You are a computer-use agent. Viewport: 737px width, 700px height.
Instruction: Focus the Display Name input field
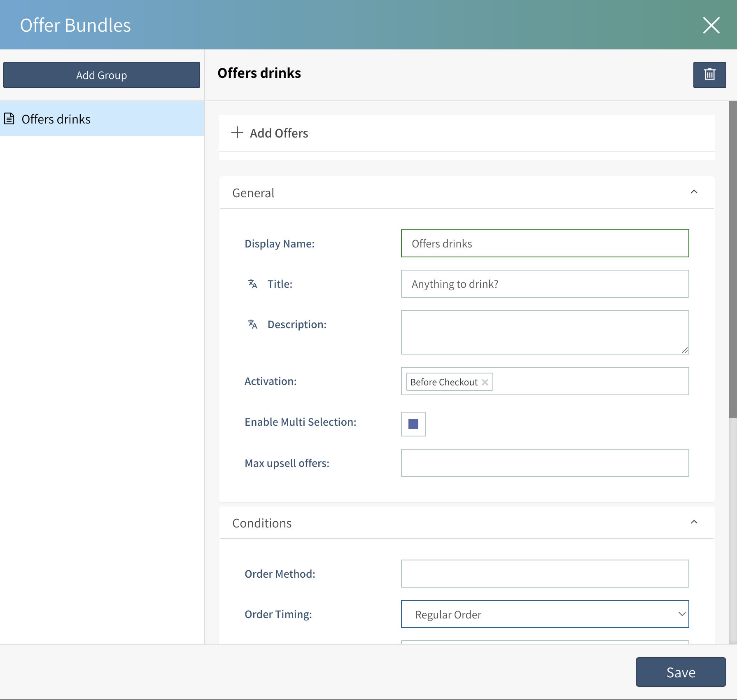click(545, 243)
